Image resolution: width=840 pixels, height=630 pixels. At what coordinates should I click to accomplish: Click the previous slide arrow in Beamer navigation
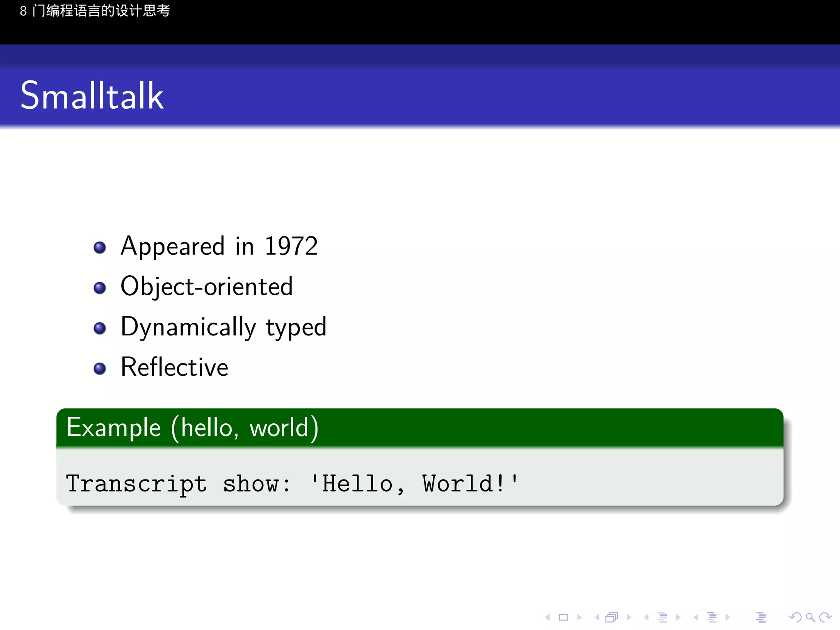(547, 617)
